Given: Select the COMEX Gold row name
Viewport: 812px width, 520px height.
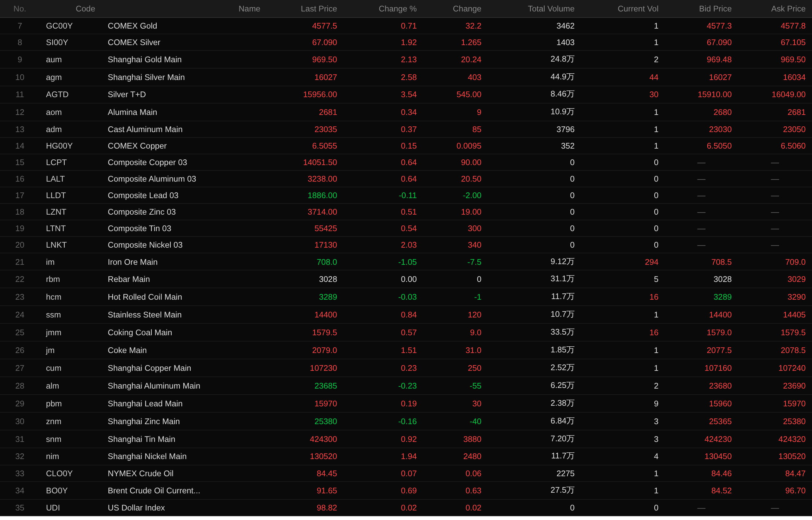Looking at the screenshot, I should (132, 26).
